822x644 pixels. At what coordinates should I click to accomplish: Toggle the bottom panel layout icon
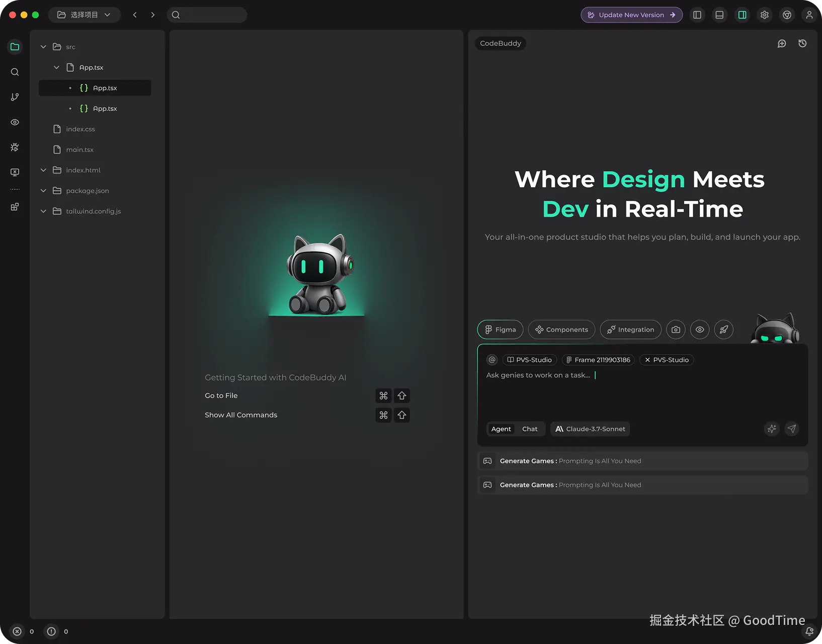pos(720,15)
